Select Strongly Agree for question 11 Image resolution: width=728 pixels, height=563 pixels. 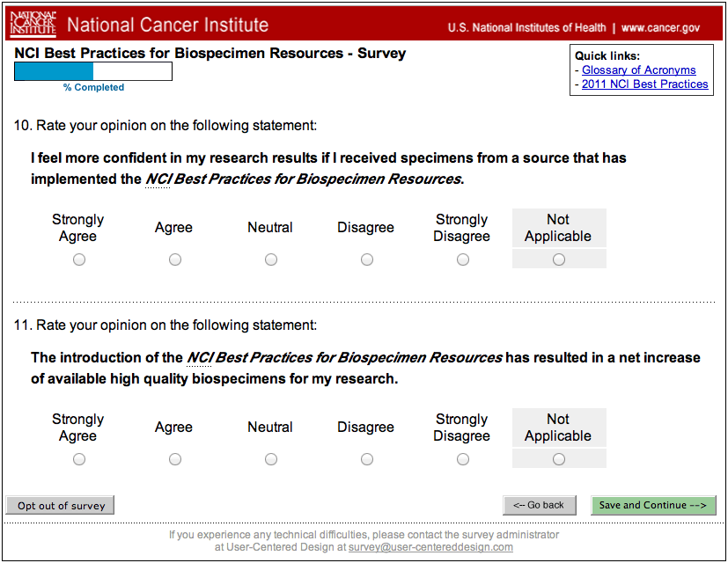coord(79,459)
